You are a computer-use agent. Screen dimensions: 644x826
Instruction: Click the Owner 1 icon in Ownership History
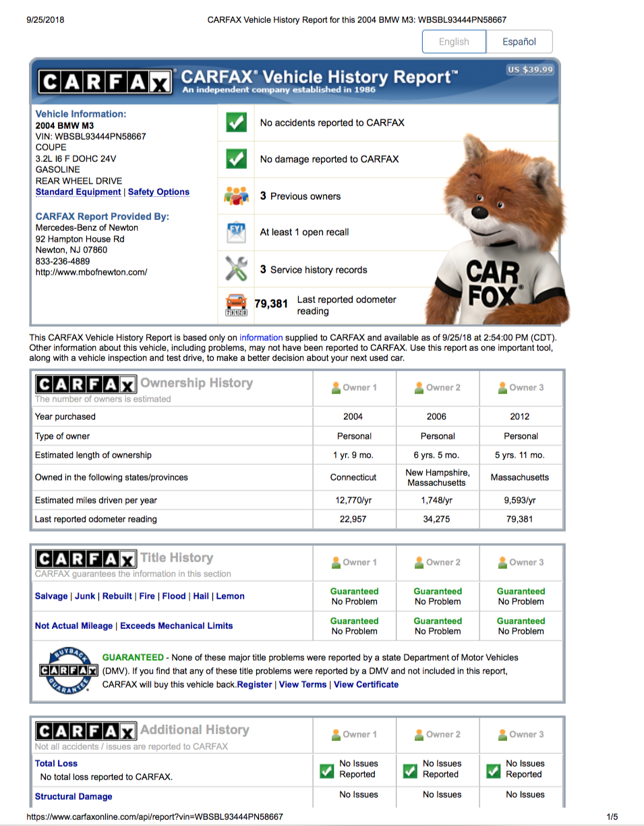(337, 387)
